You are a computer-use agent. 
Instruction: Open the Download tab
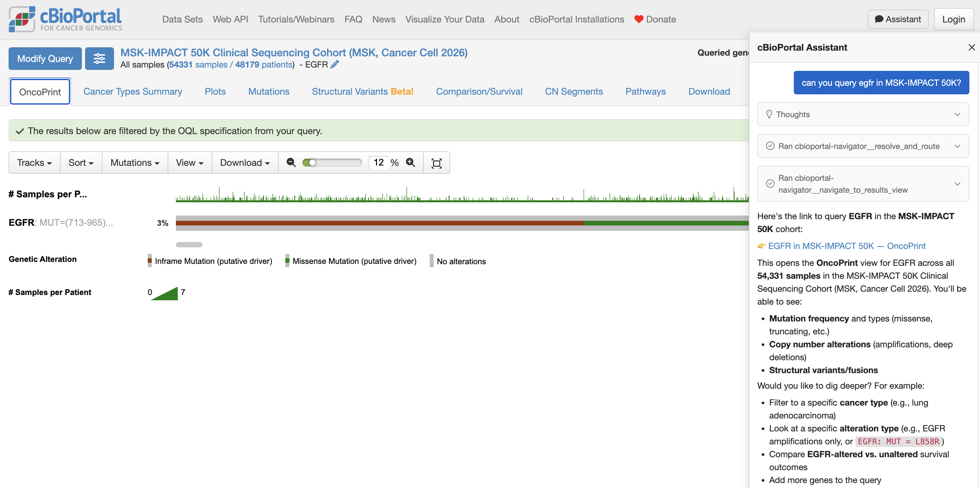(709, 92)
